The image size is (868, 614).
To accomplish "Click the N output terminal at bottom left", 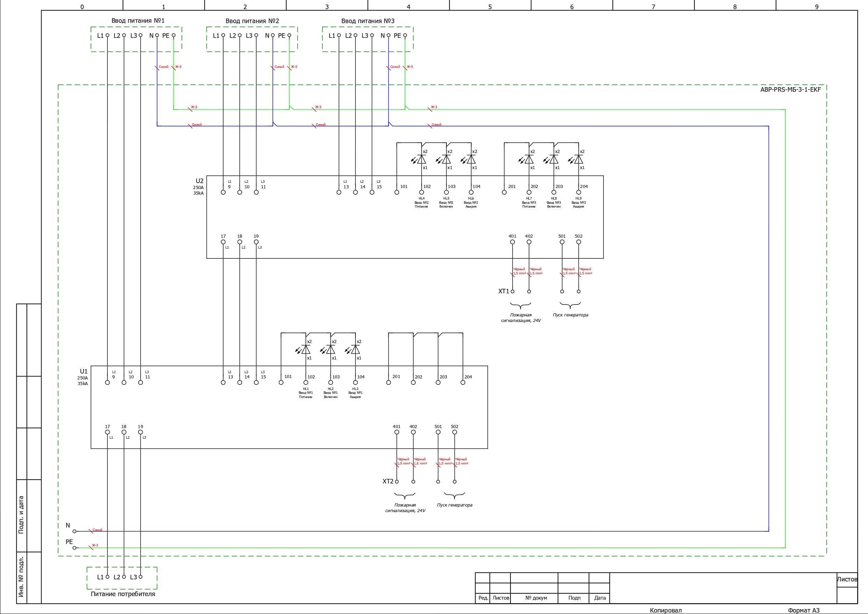I will [x=75, y=531].
